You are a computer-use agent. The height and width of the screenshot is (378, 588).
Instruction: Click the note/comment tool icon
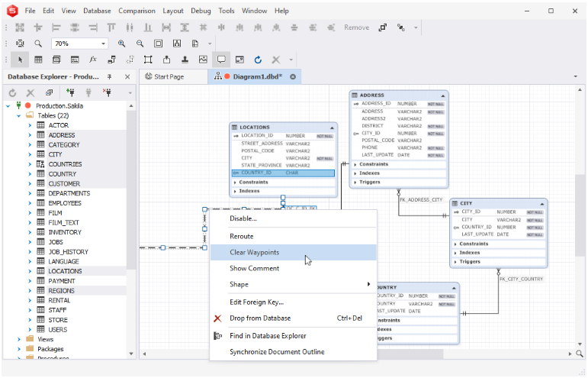click(x=221, y=60)
